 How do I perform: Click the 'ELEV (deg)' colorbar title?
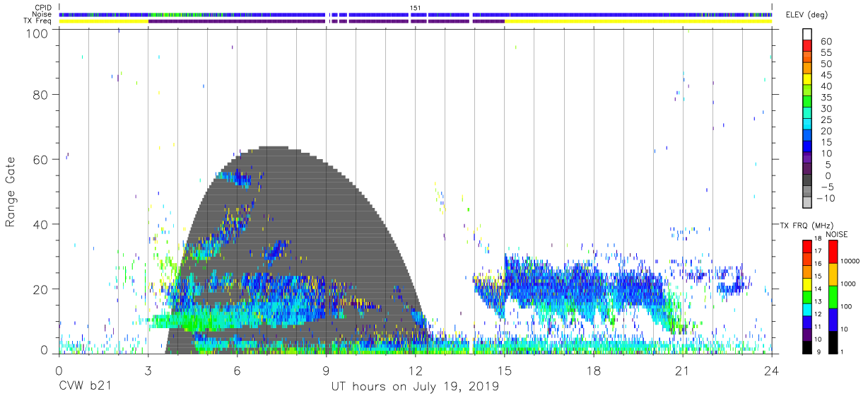pyautogui.click(x=808, y=15)
